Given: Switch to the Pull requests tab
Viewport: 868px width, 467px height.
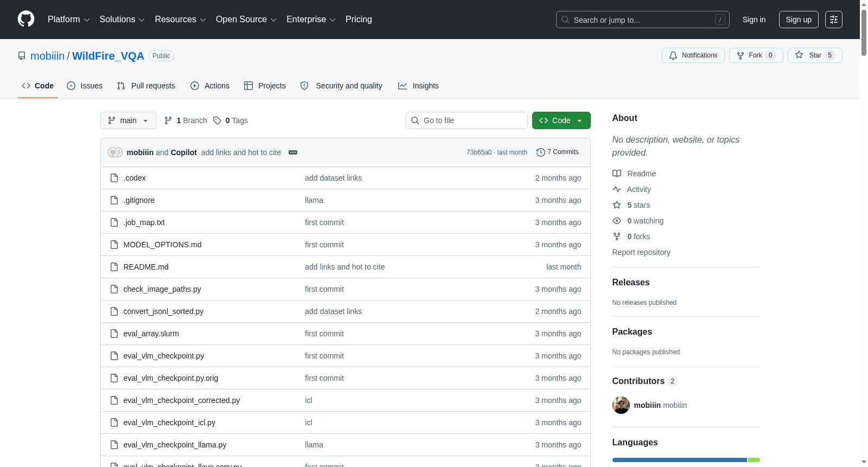Looking at the screenshot, I should (x=146, y=86).
